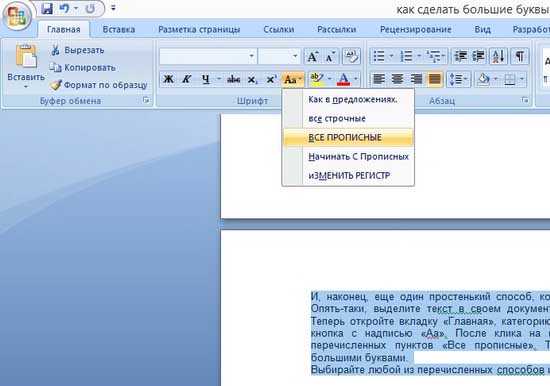Click Формат по образцу button
Viewport: 550px width, 386px height.
pyautogui.click(x=99, y=85)
